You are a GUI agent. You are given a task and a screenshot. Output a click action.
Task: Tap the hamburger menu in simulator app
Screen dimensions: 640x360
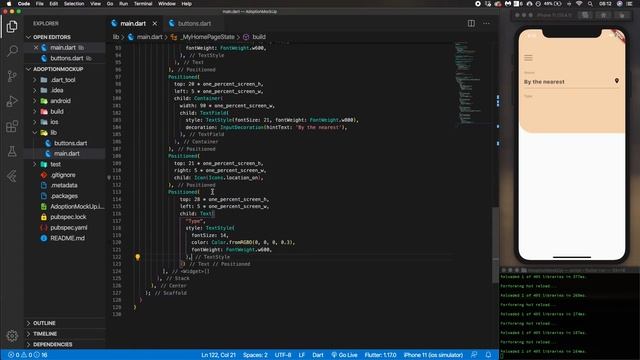pos(528,58)
